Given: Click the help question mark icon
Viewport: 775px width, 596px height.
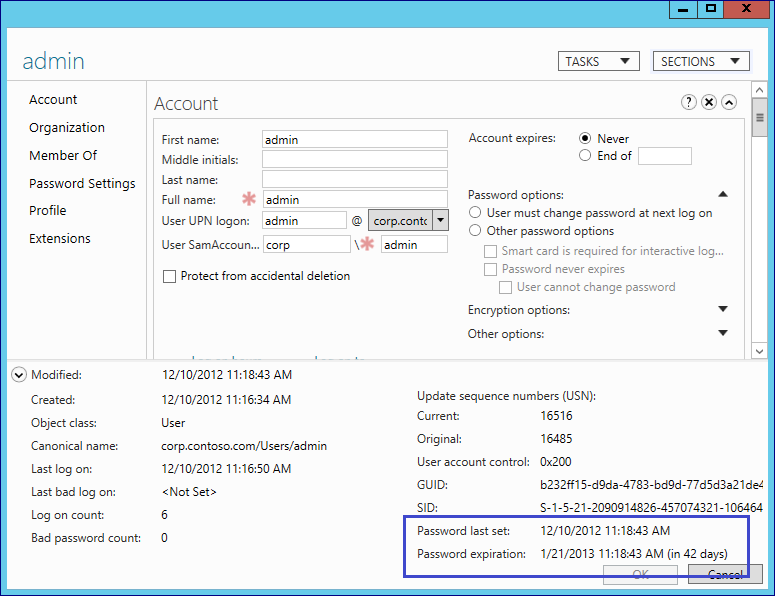Looking at the screenshot, I should pyautogui.click(x=689, y=102).
